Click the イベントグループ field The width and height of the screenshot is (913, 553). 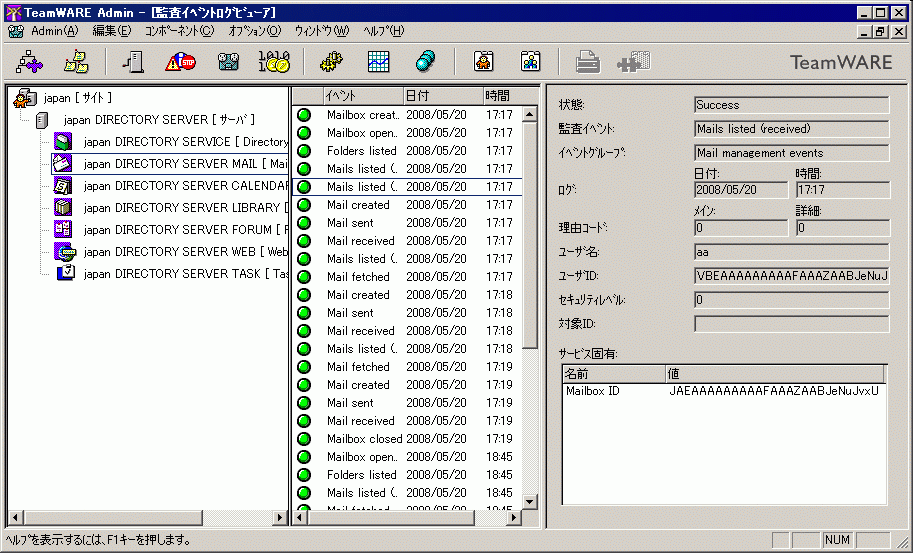point(791,153)
